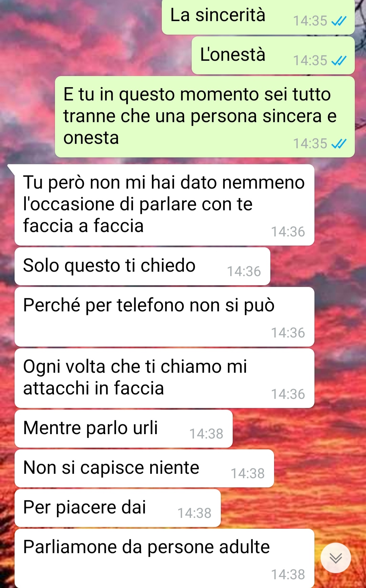Tap the 14:38 time of "Per piacere dai"
This screenshot has width=366, height=588.
[194, 513]
